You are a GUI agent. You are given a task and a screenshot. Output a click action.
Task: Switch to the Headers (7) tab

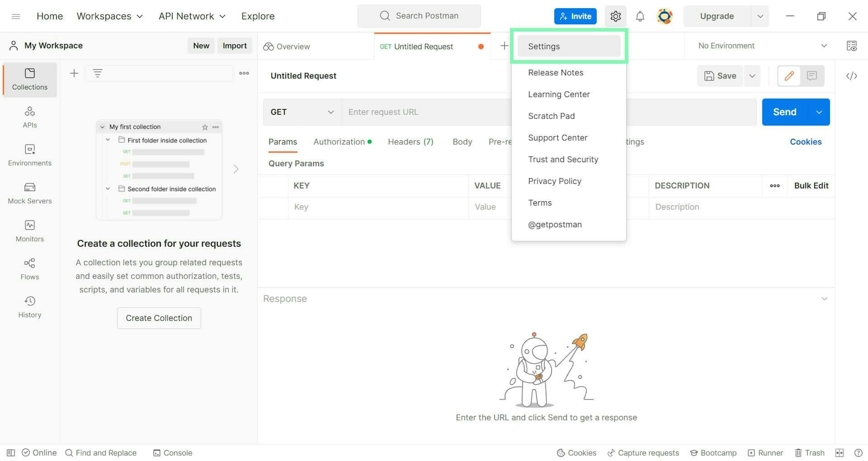410,142
